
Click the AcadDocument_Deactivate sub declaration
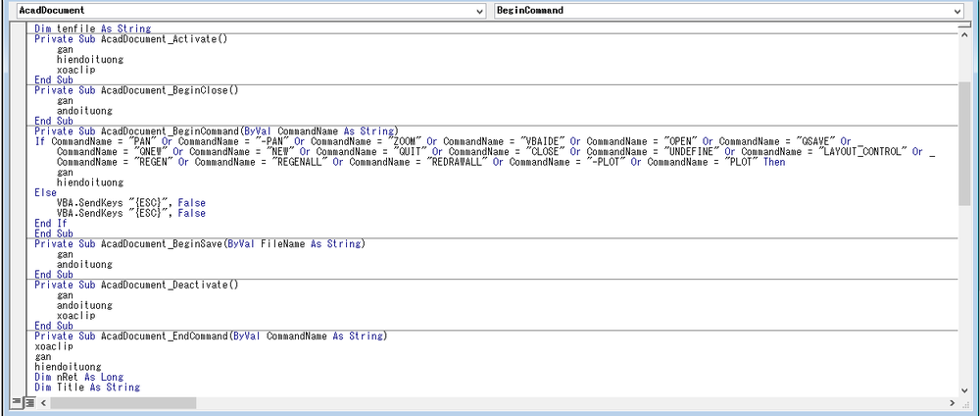[x=136, y=285]
